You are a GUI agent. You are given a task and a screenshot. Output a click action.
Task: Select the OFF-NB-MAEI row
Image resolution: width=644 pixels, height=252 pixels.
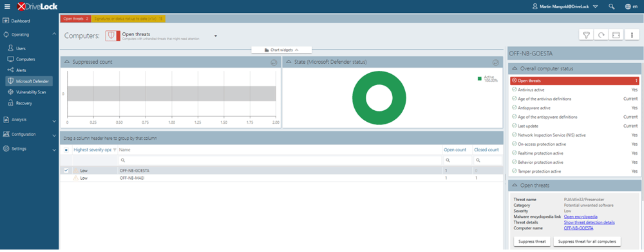coord(282,178)
